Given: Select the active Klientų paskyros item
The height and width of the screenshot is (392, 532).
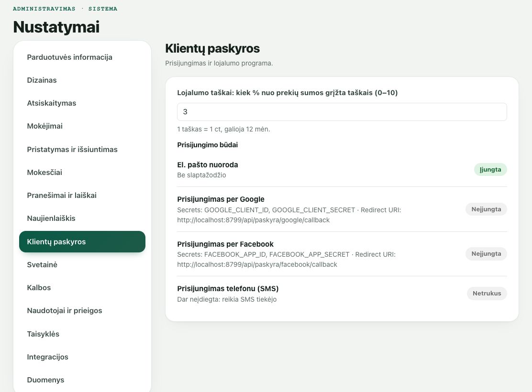Looking at the screenshot, I should point(82,241).
